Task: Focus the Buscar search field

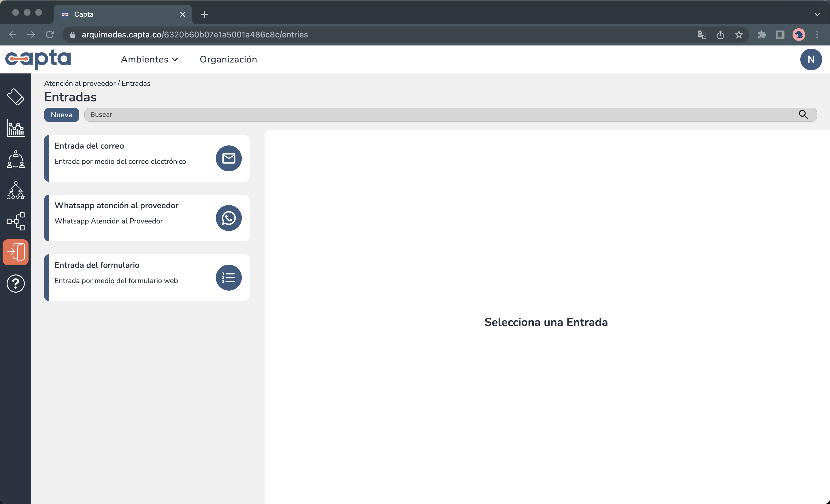Action: click(x=438, y=114)
